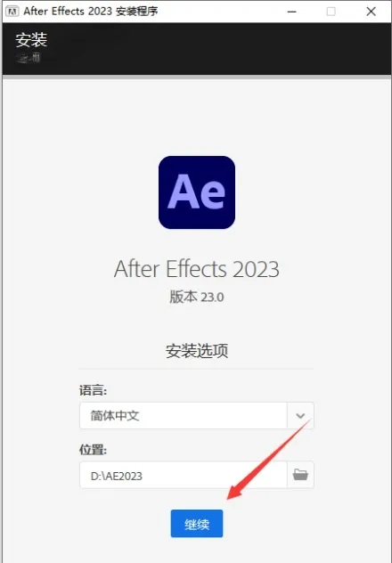Click the D:\AE2023 location field
392x563 pixels.
184,475
